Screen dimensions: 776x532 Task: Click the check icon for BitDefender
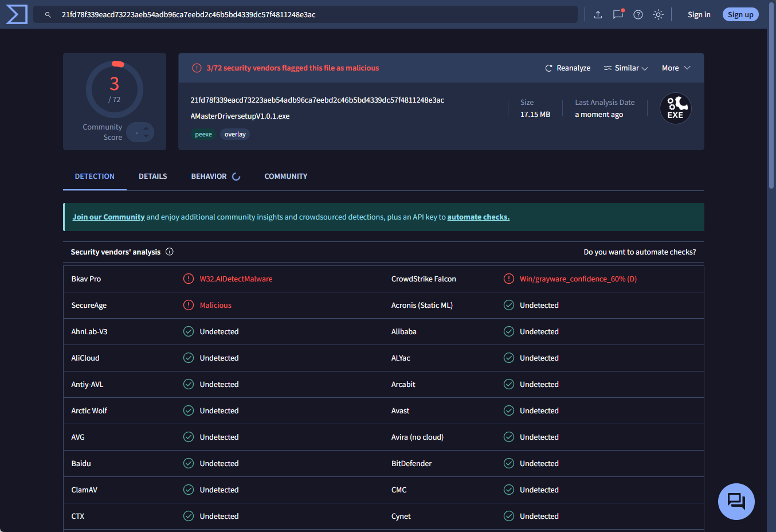point(509,463)
